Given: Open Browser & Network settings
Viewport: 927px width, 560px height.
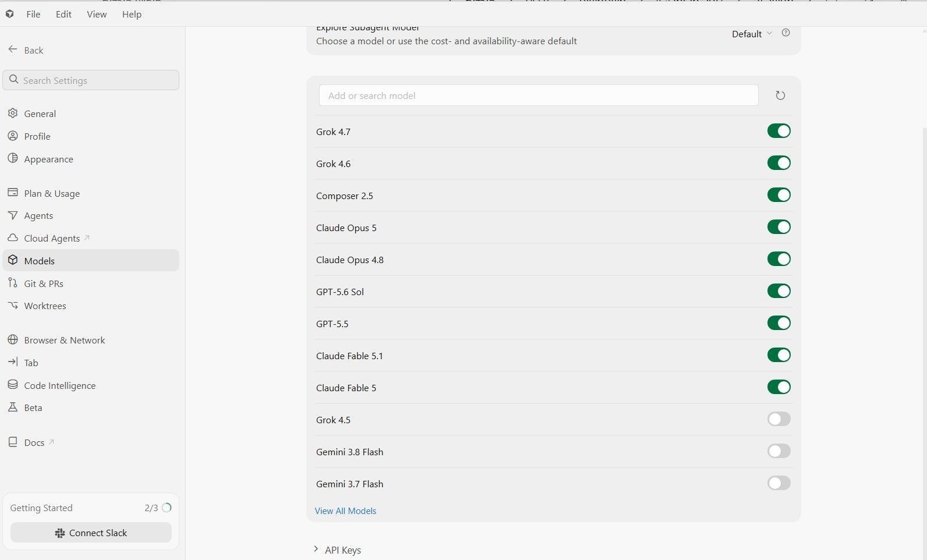Looking at the screenshot, I should point(91,340).
